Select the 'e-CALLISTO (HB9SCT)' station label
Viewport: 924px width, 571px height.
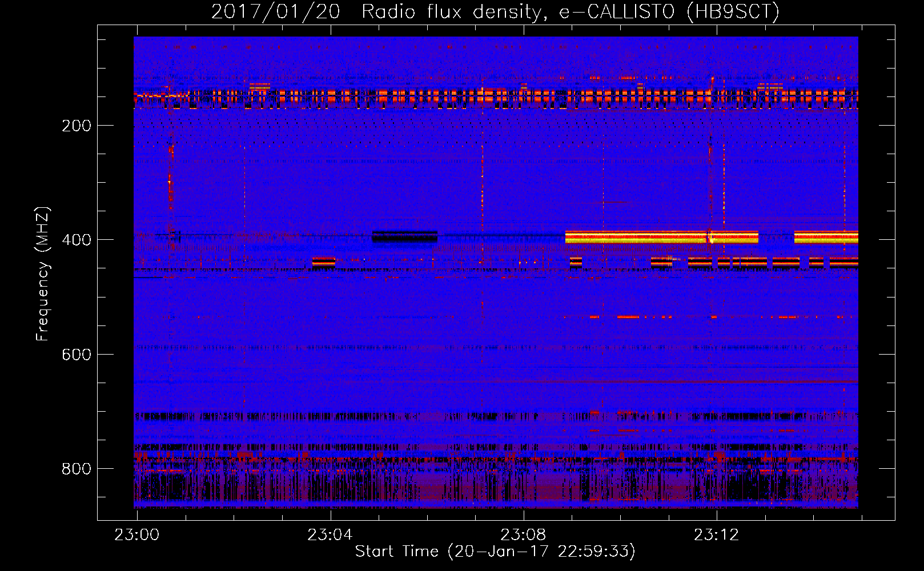[x=669, y=11]
